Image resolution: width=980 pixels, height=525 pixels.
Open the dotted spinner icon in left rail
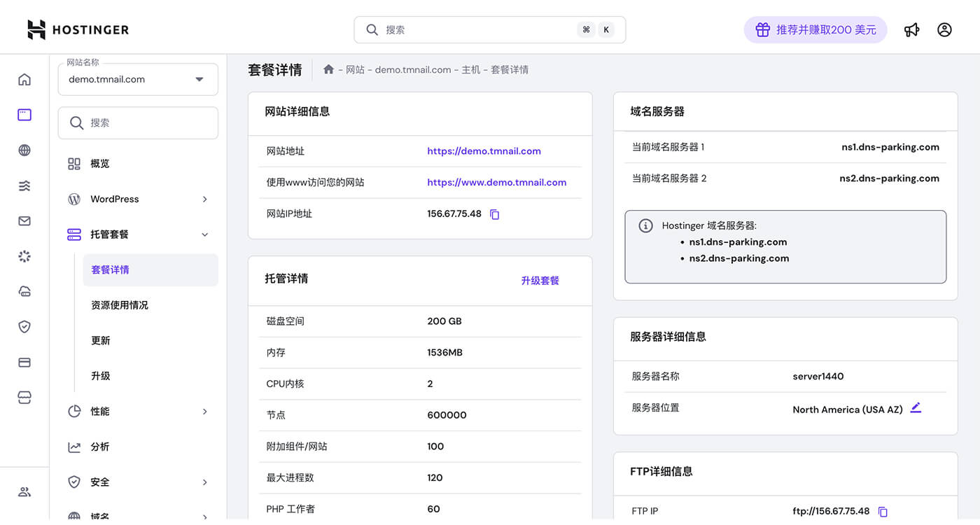(x=24, y=256)
